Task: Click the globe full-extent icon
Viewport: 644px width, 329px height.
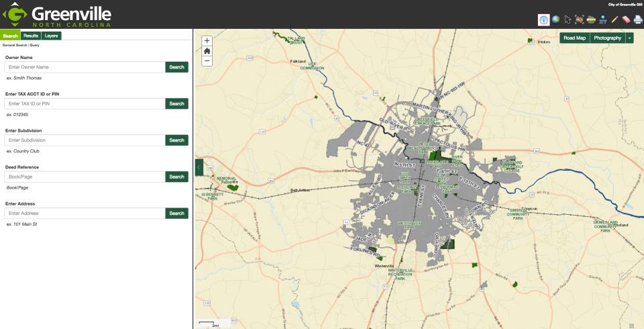Action: pyautogui.click(x=555, y=20)
